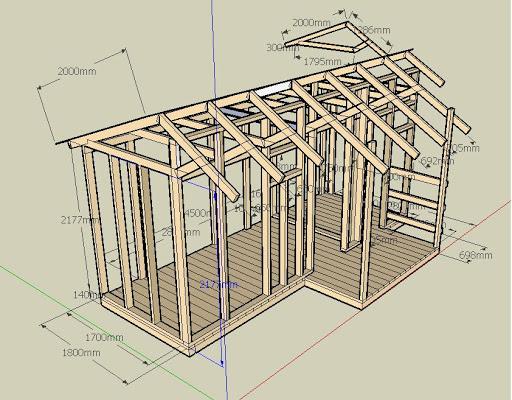Select the 140mm base dimension label
Image resolution: width=512 pixels, height=400 pixels.
click(x=88, y=295)
